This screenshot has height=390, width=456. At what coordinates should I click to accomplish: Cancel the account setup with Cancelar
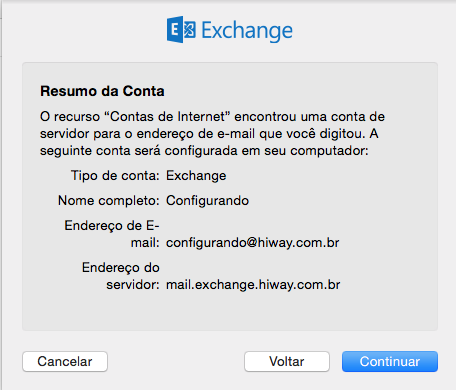(65, 361)
